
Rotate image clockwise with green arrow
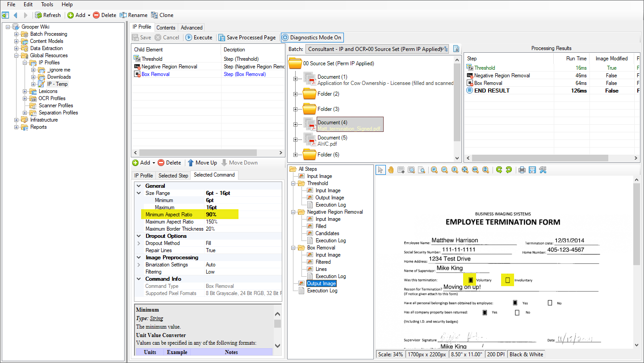tap(499, 170)
